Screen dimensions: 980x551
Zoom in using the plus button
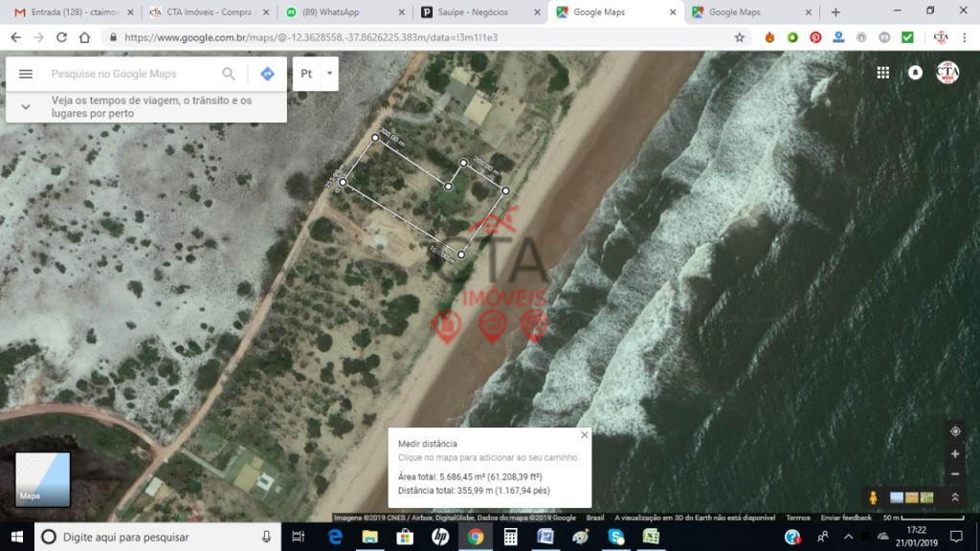(x=954, y=453)
